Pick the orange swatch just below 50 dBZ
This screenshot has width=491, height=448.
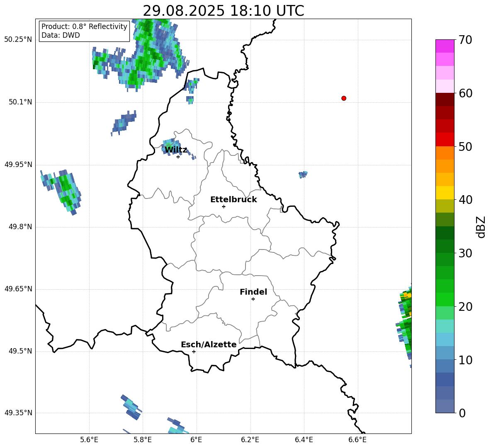(445, 153)
